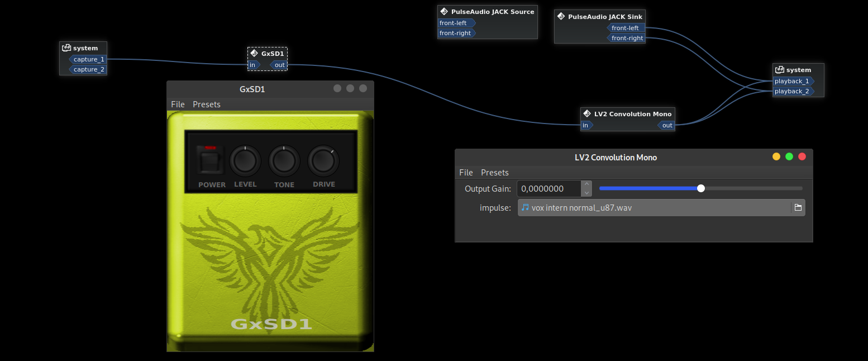Increase Output Gain with up stepper arrow

[x=586, y=184]
